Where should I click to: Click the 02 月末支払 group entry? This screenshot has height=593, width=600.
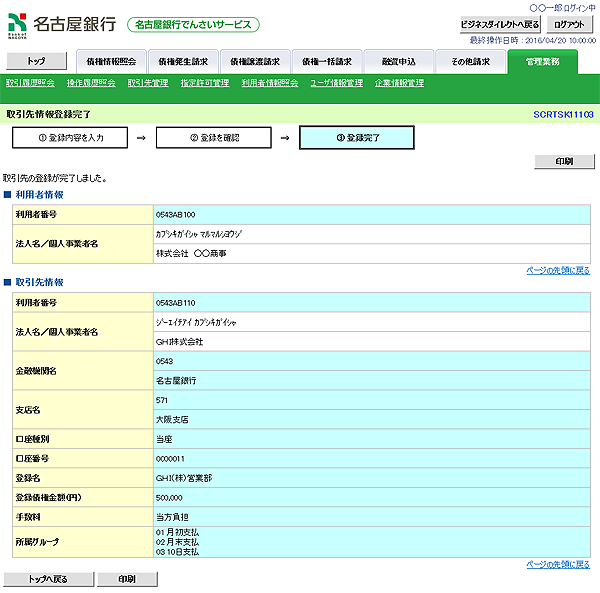pyautogui.click(x=177, y=542)
